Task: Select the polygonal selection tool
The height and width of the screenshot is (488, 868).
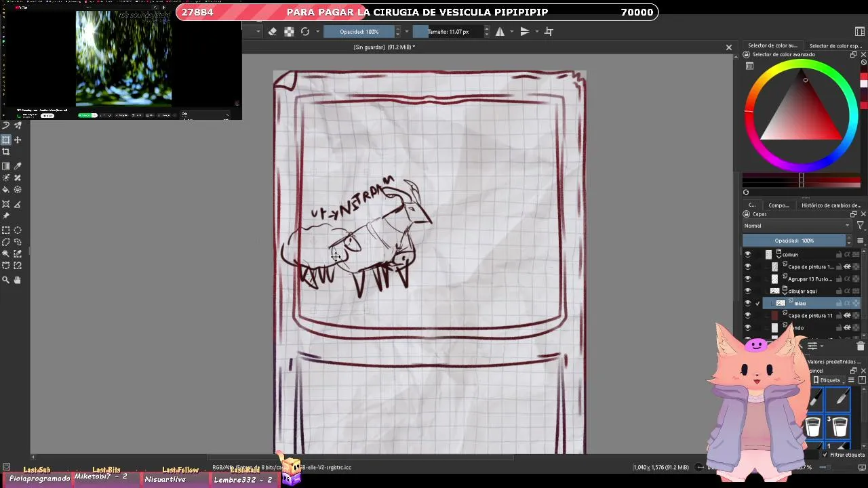Action: tap(5, 242)
